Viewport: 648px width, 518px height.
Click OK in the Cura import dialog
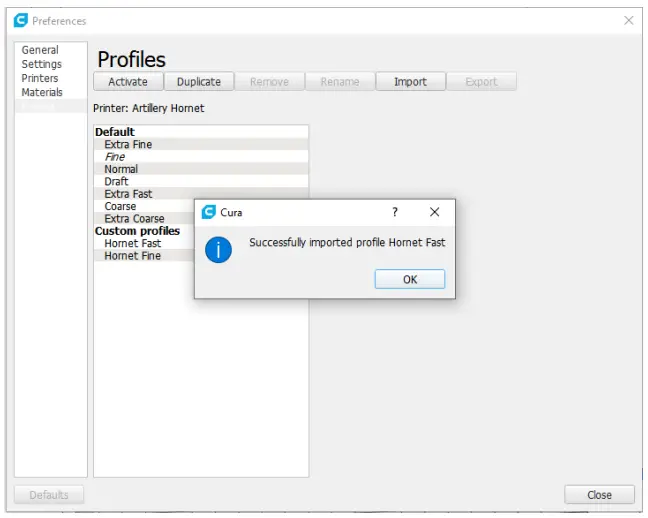409,279
